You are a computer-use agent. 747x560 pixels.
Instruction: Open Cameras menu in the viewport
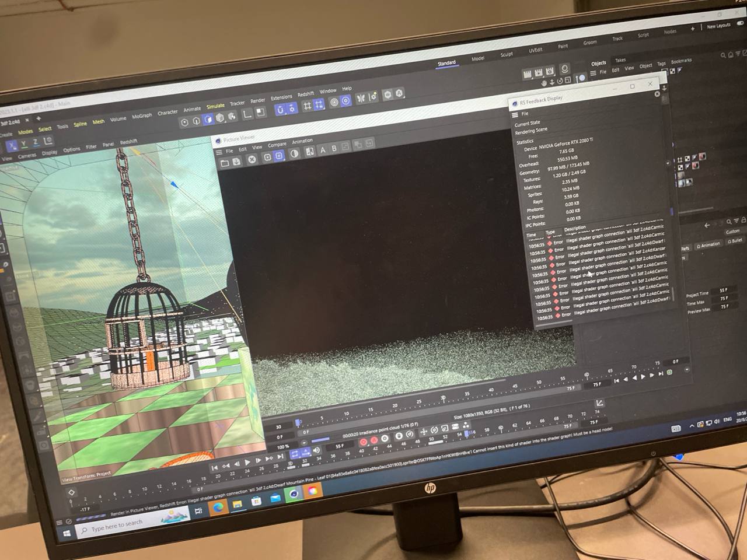pos(27,156)
